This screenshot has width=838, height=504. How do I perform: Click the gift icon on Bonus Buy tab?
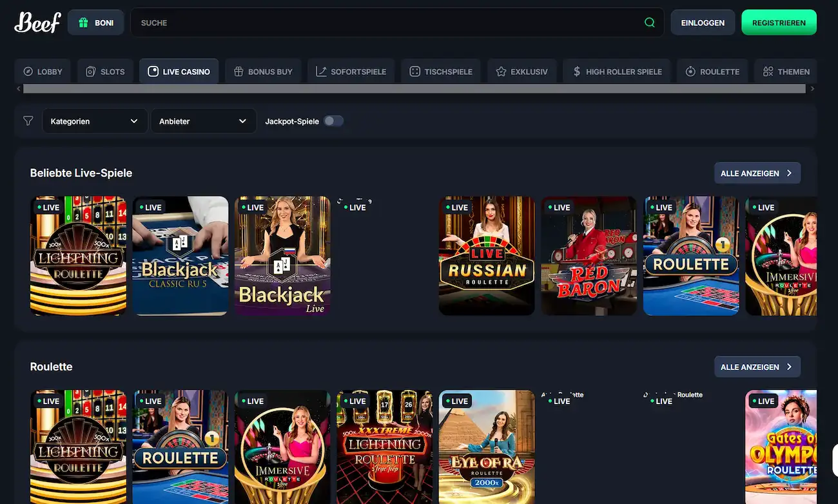pos(239,72)
